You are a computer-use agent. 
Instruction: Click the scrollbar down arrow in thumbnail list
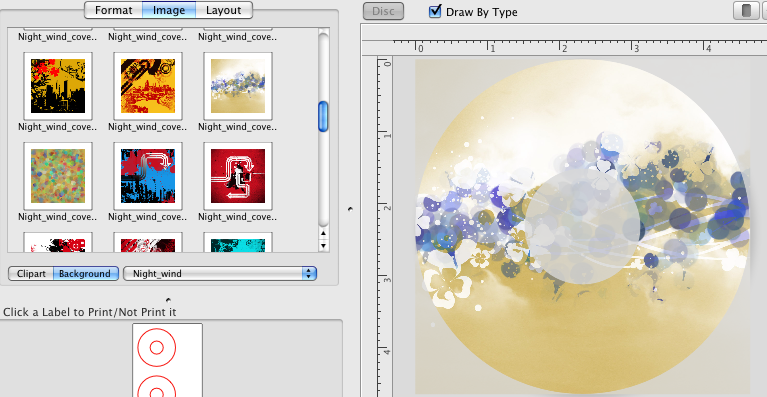coord(323,245)
